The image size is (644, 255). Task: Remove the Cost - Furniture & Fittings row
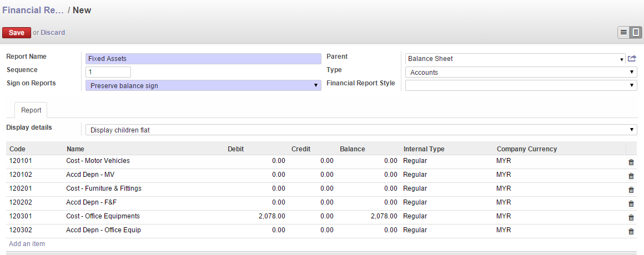click(x=631, y=190)
